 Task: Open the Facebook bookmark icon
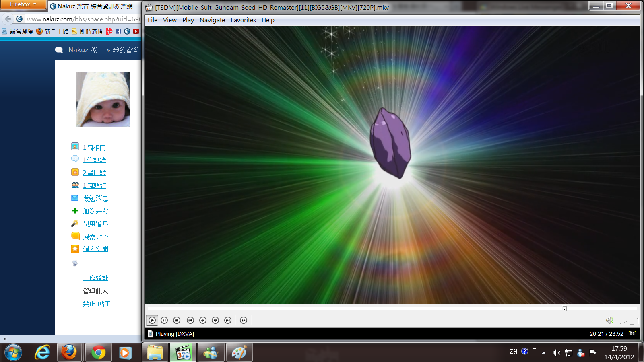118,31
